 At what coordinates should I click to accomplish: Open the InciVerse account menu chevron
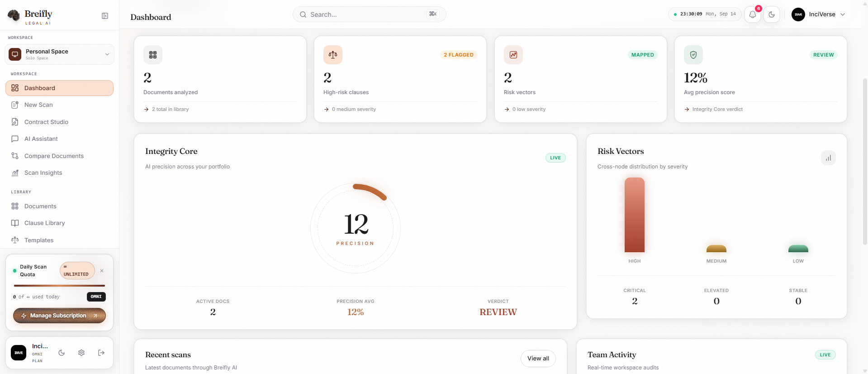click(843, 14)
